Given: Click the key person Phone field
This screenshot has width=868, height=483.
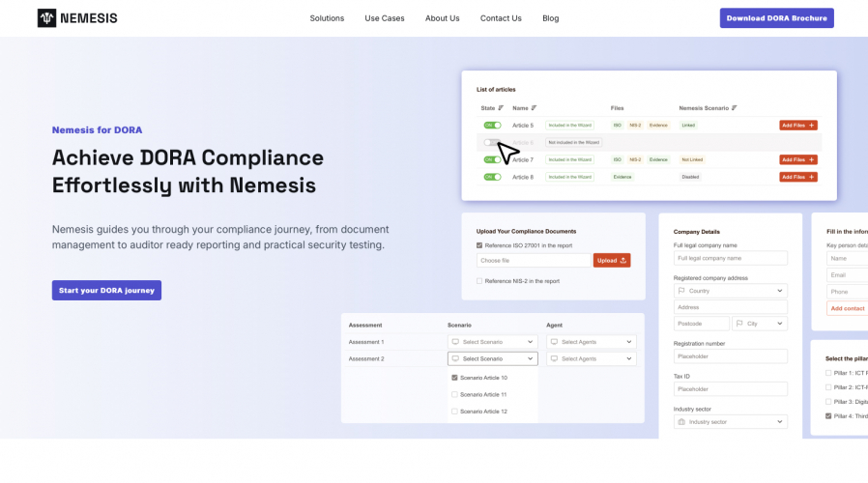Looking at the screenshot, I should 847,292.
